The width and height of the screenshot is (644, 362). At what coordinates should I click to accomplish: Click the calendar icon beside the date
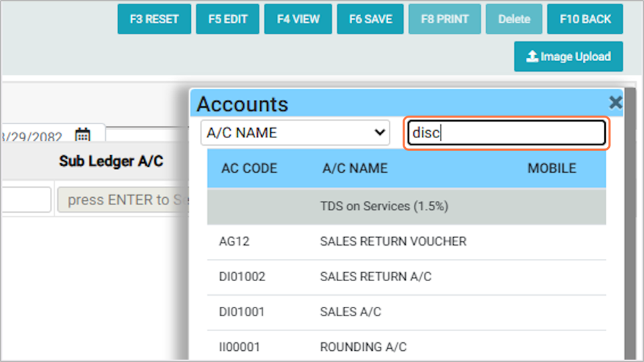82,136
